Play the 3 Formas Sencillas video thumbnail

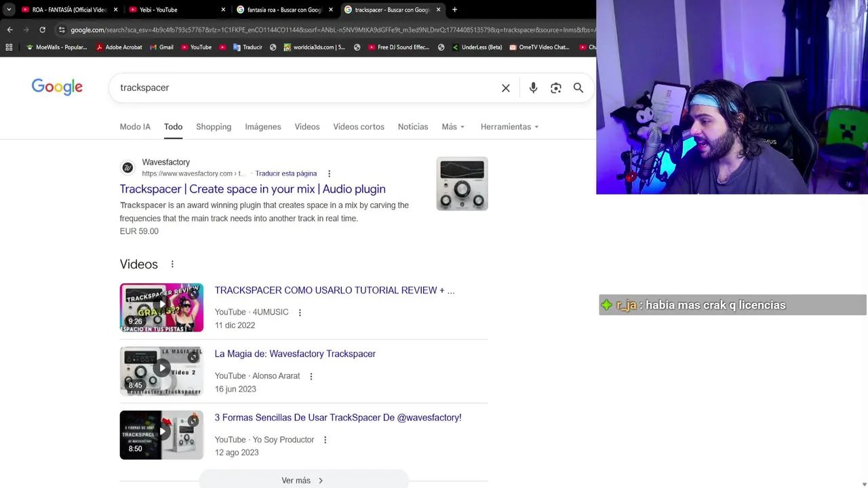click(161, 435)
